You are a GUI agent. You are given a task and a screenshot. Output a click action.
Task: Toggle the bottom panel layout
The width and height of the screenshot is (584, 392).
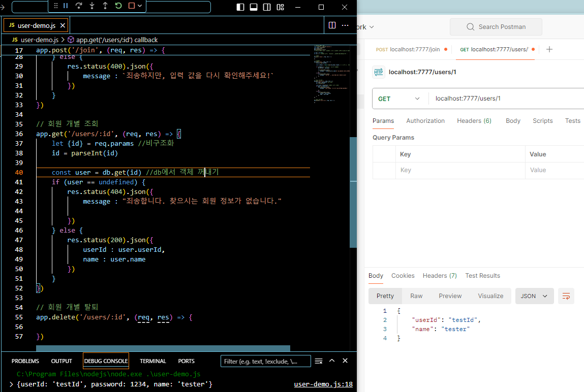254,7
